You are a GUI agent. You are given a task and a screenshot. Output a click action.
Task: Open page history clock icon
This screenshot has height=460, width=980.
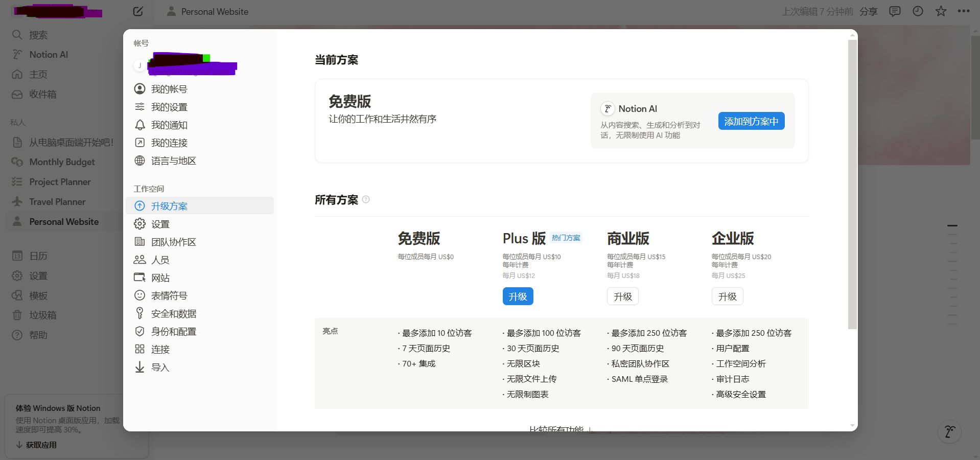918,11
